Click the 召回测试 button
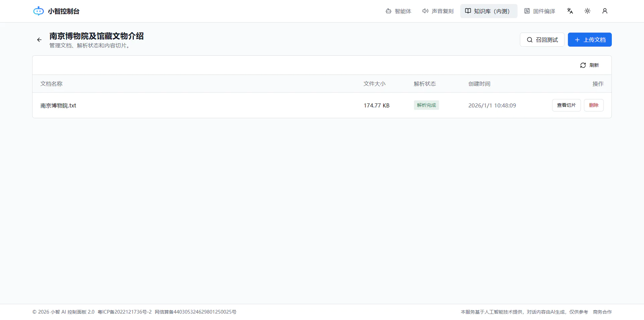The width and height of the screenshot is (644, 320). point(542,40)
